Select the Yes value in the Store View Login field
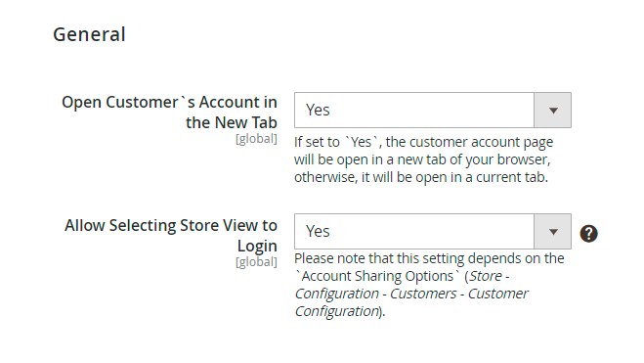The image size is (644, 363). [x=318, y=231]
